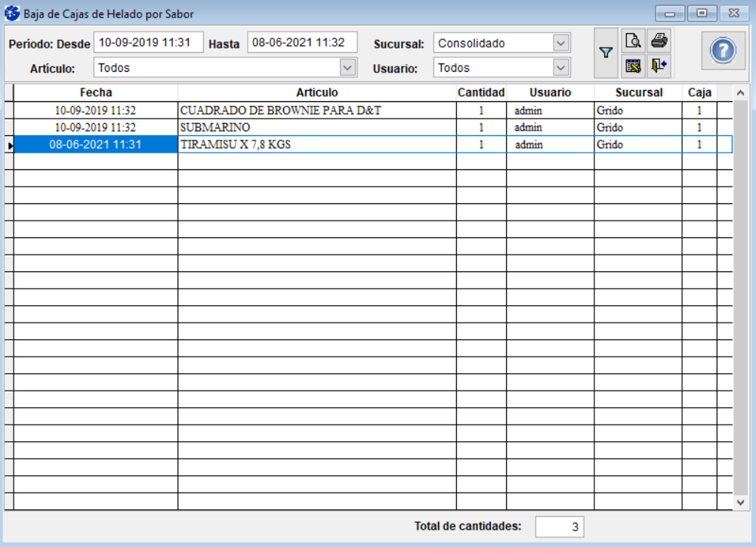Click the printer icon to print report
756x547 pixels.
pos(659,41)
